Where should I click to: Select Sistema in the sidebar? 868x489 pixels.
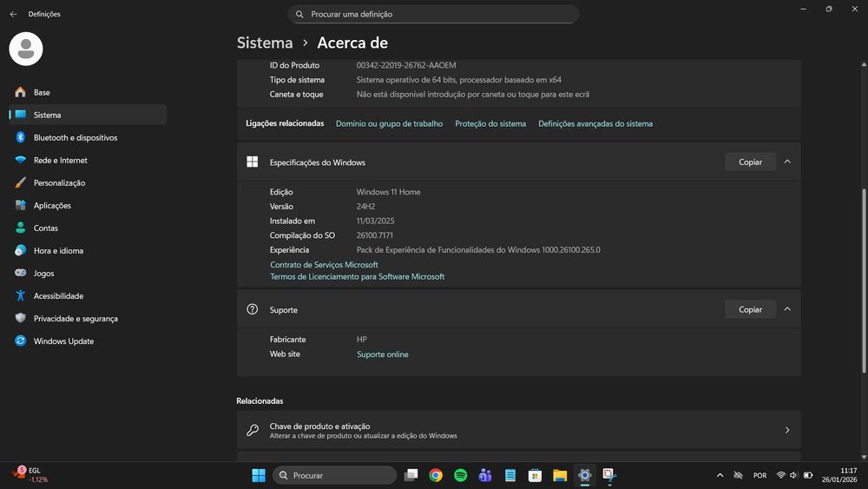pyautogui.click(x=88, y=115)
